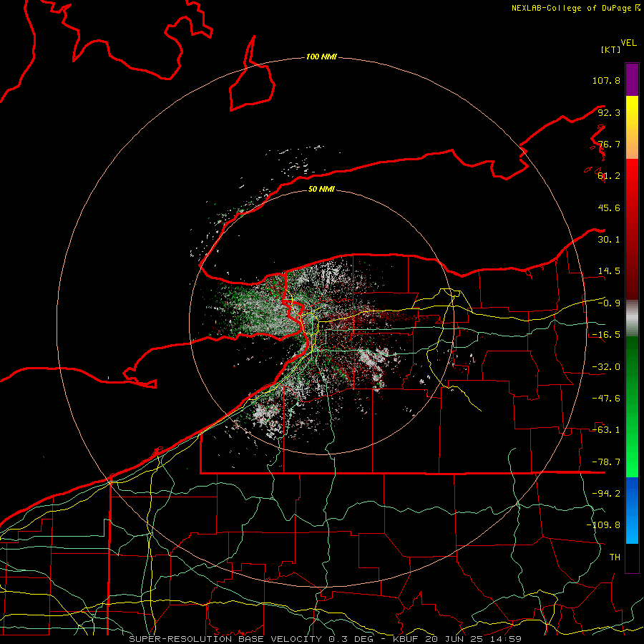Screen dimensions: 644x644
Task: Click the 30.1 velocity scale value
Action: pos(609,240)
